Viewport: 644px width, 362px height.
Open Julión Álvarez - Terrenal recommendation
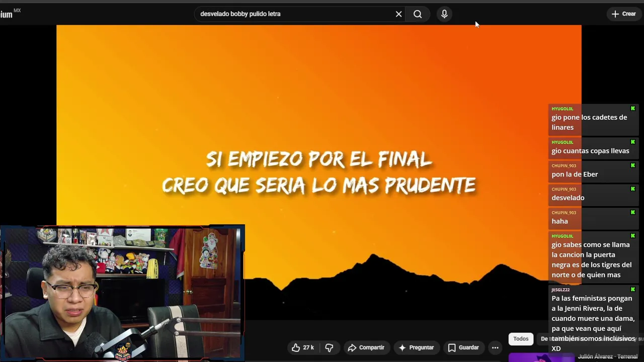tap(607, 356)
